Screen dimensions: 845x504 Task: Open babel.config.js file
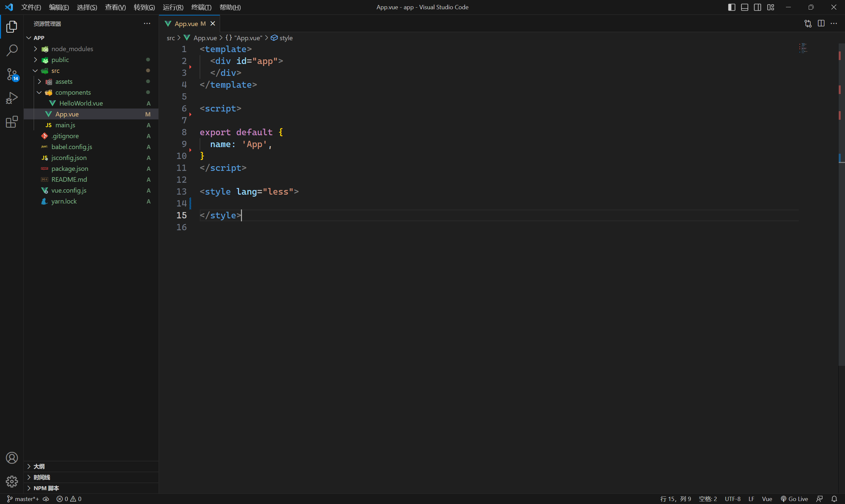[x=91, y=147]
